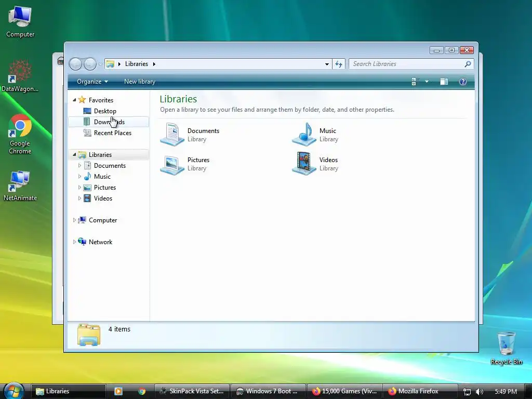This screenshot has width=532, height=399.
Task: Open the Videos library icon
Action: pyautogui.click(x=304, y=164)
